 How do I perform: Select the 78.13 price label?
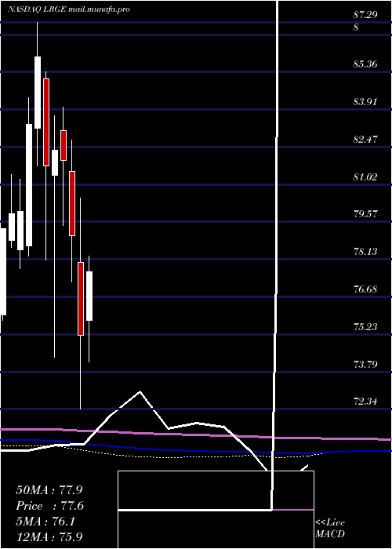[365, 252]
